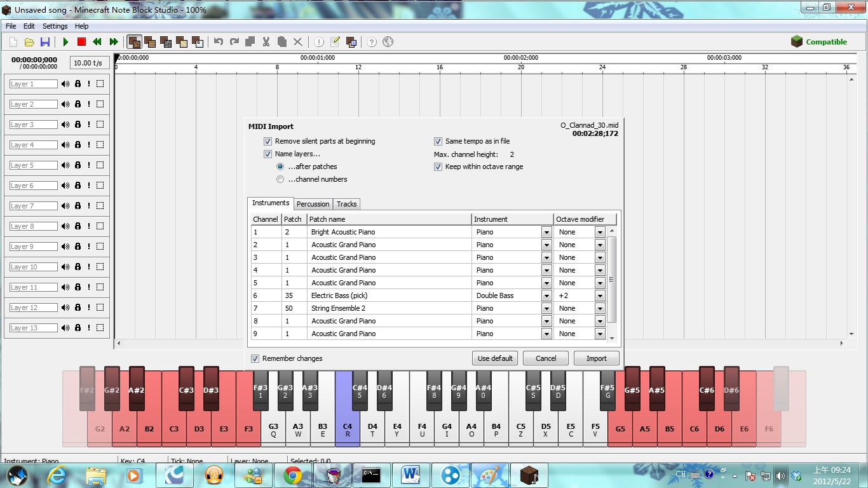Mute Layer 1 using its speaker icon
868x488 pixels.
(65, 84)
